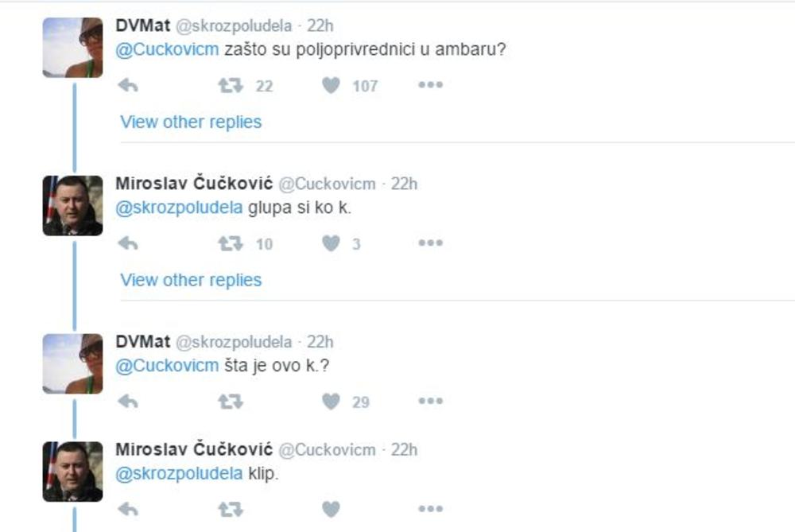The image size is (795, 532).
Task: Open the @Cuckovicm mention in first tweet
Action: 167,49
